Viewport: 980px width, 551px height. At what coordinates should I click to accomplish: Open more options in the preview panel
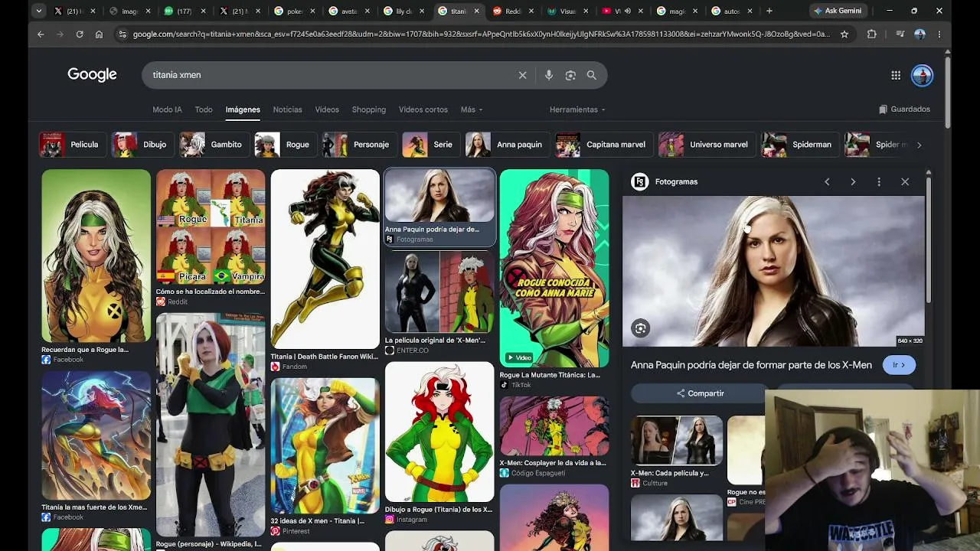879,181
